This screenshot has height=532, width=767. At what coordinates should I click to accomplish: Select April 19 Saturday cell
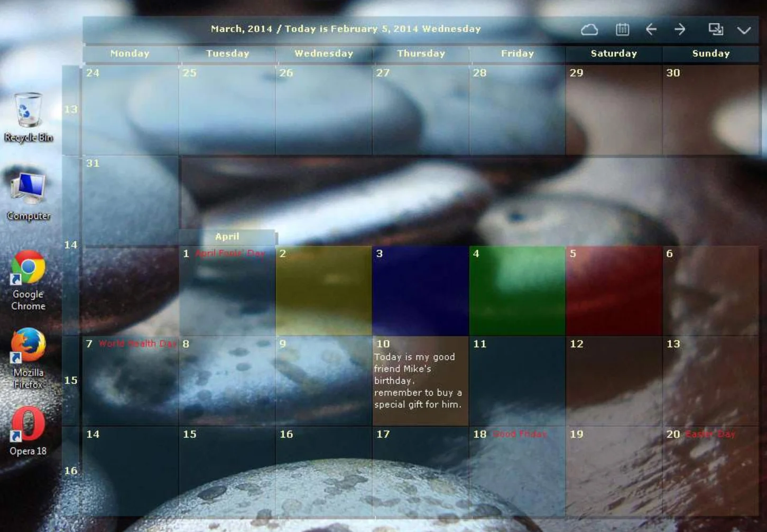(614, 471)
